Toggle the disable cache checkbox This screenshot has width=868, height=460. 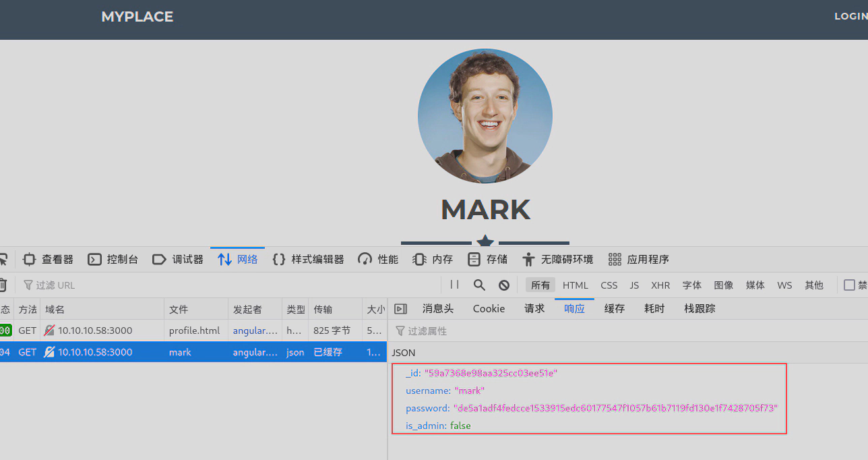click(x=849, y=285)
